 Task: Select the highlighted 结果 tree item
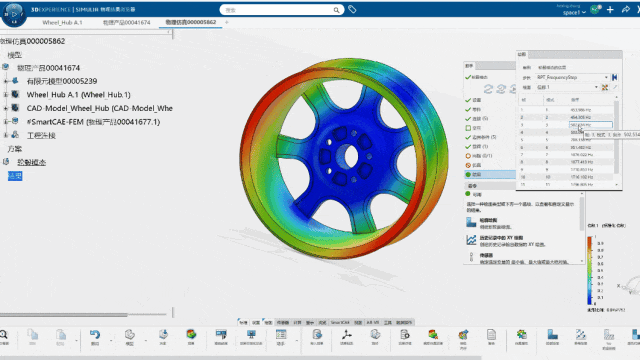[x=15, y=176]
